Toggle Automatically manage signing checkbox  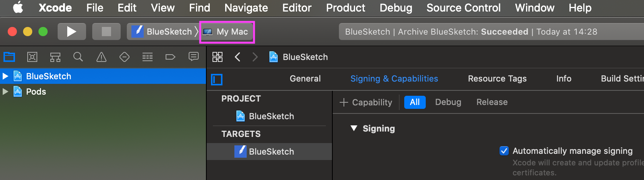[x=504, y=151]
